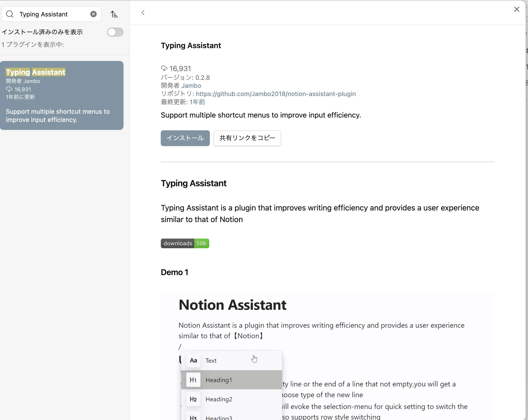Click the 'Demo 1' heading
The width and height of the screenshot is (528, 420).
[175, 272]
